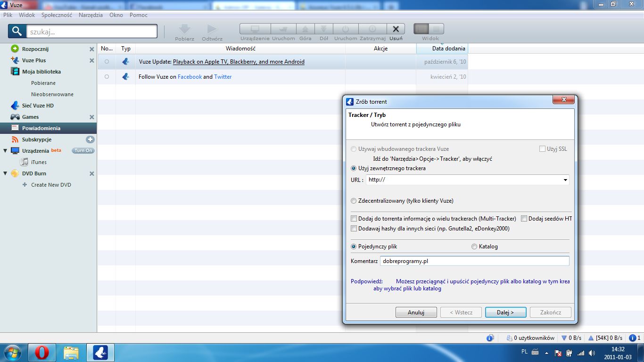Open the Okno menu
644x362 pixels.
pyautogui.click(x=116, y=15)
